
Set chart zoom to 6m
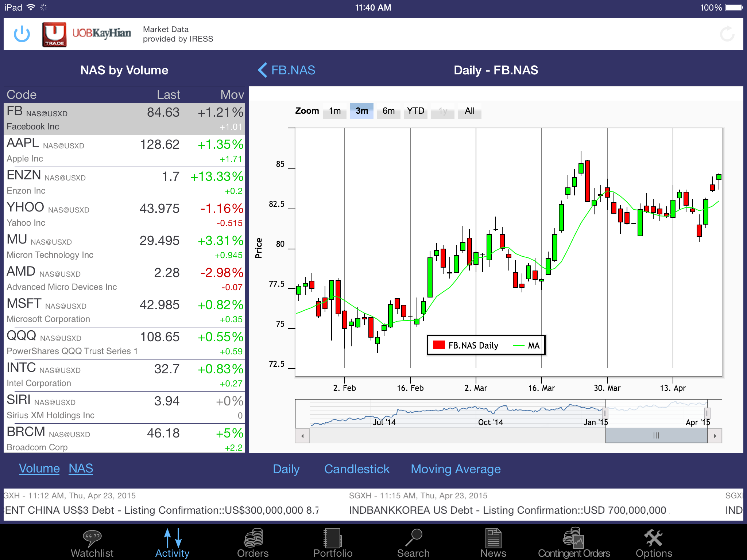(388, 111)
